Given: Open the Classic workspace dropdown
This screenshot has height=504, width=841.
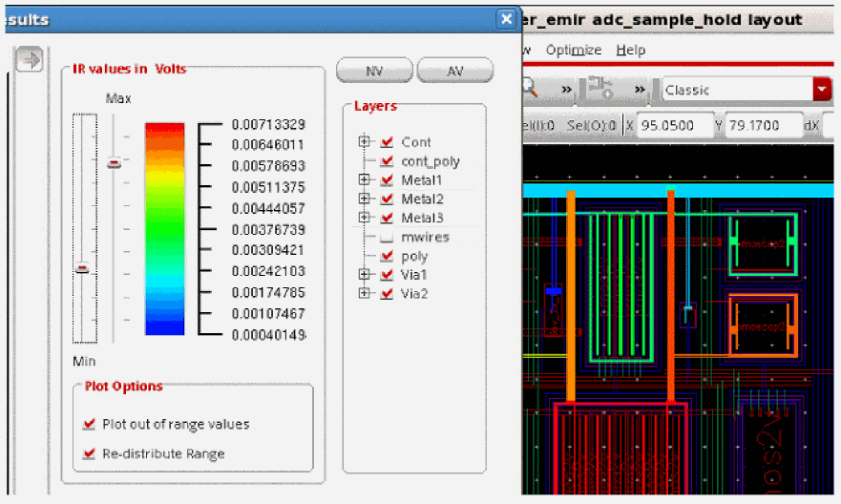Looking at the screenshot, I should tap(821, 90).
